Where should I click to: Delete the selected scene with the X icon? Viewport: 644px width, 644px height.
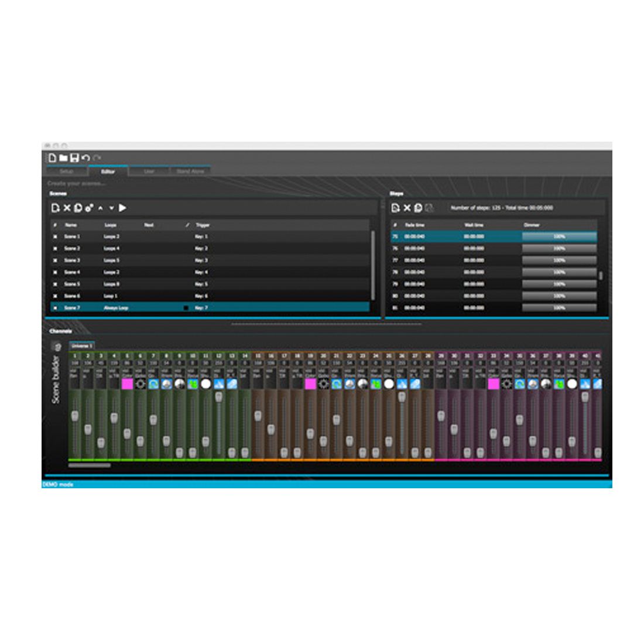pyautogui.click(x=67, y=208)
